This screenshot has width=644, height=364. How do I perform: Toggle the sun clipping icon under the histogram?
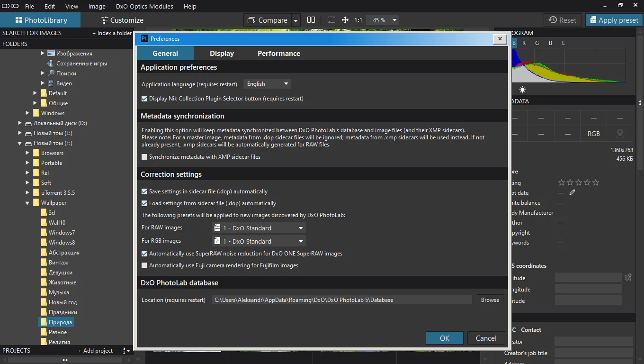pos(522,90)
